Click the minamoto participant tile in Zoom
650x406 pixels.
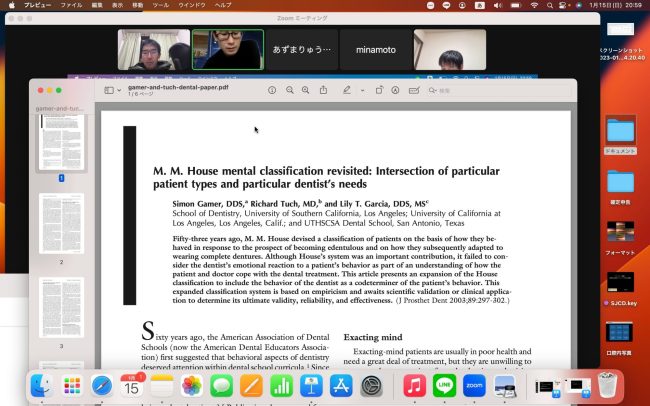click(x=375, y=49)
